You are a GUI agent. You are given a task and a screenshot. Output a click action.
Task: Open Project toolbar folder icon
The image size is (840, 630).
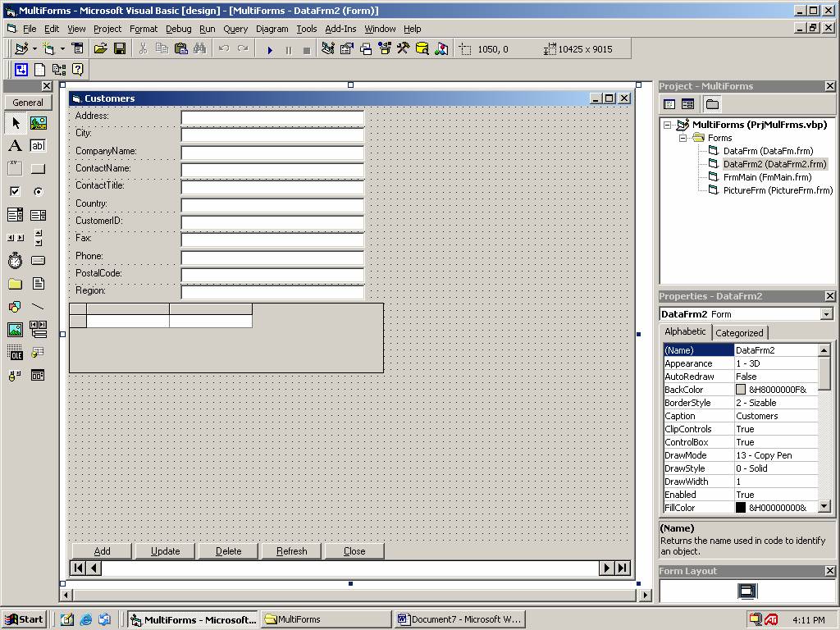pos(100,49)
